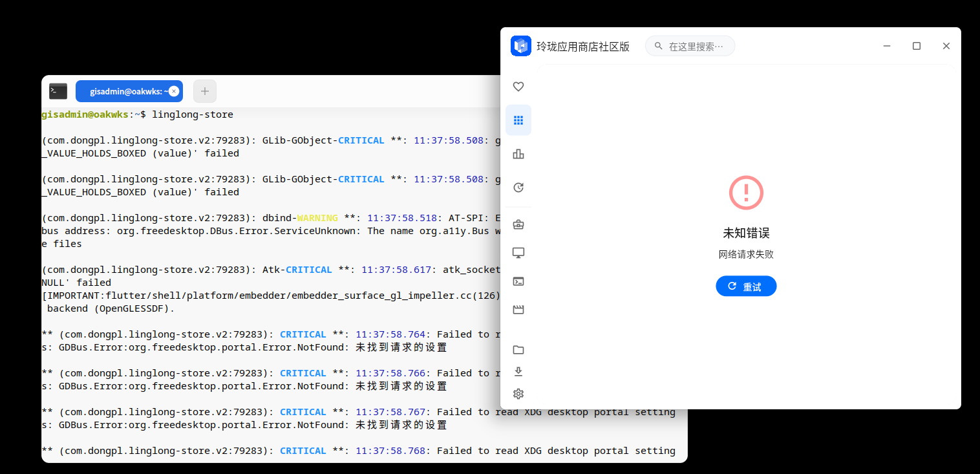Open the downloads arrow icon in sidebar
Screen dimensions: 980x474
(518, 372)
